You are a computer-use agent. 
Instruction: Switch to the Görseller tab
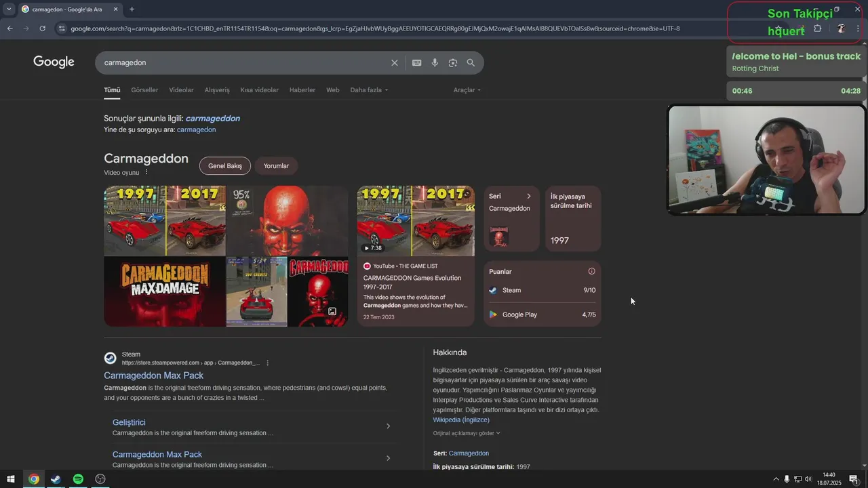point(144,90)
